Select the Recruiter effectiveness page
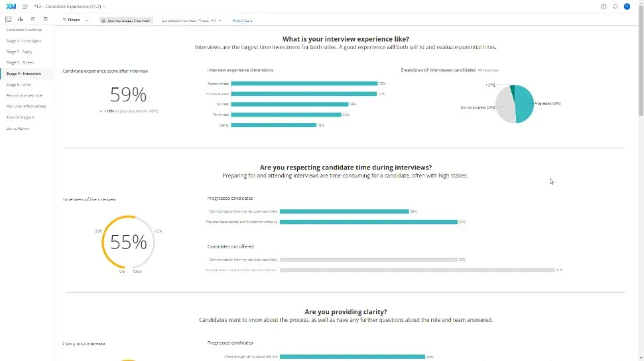This screenshot has height=361, width=644. pos(26,106)
